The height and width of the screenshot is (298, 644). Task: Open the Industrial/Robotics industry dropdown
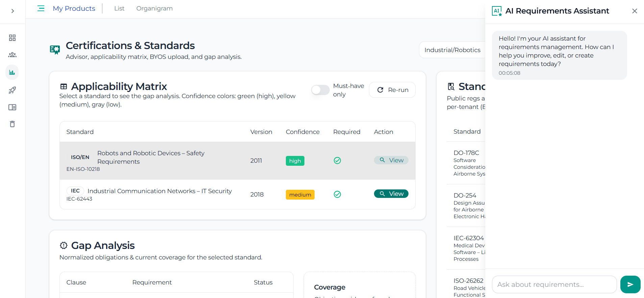pyautogui.click(x=452, y=50)
